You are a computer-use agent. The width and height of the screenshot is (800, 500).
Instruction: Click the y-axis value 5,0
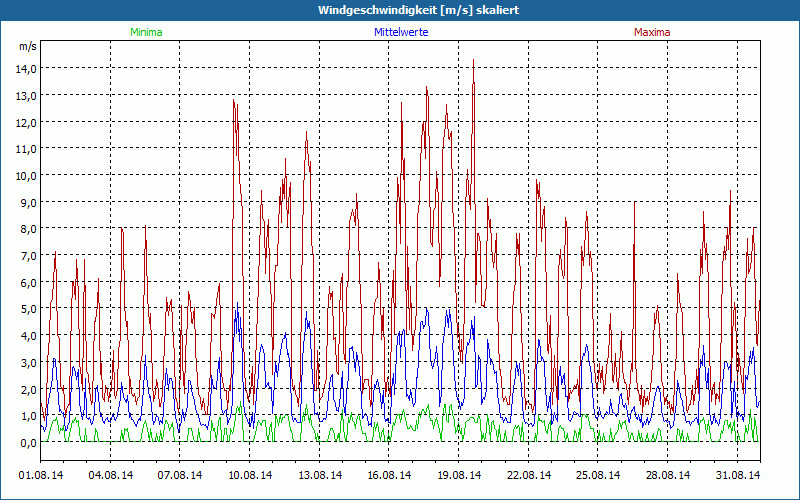point(28,309)
